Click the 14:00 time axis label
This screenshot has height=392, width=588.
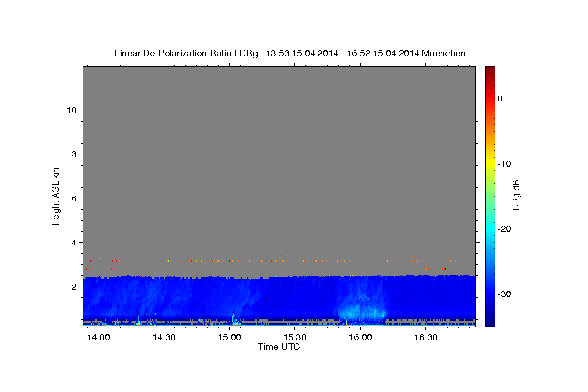tap(99, 338)
